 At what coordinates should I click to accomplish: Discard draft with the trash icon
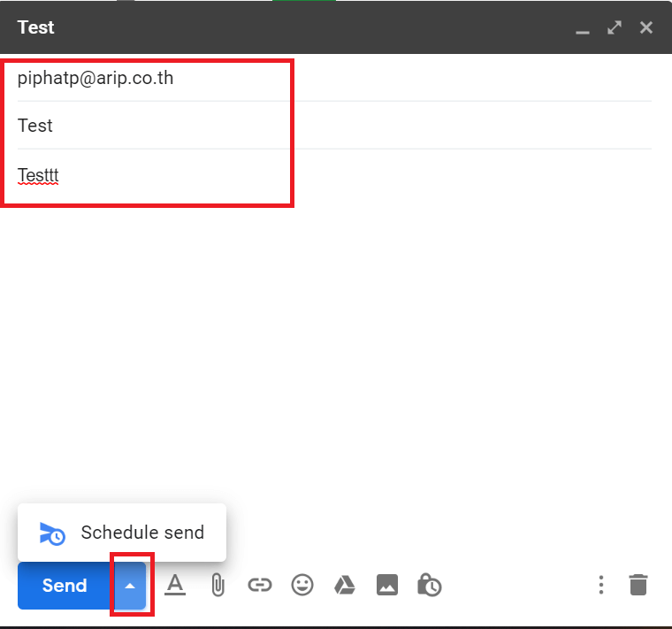coord(638,585)
